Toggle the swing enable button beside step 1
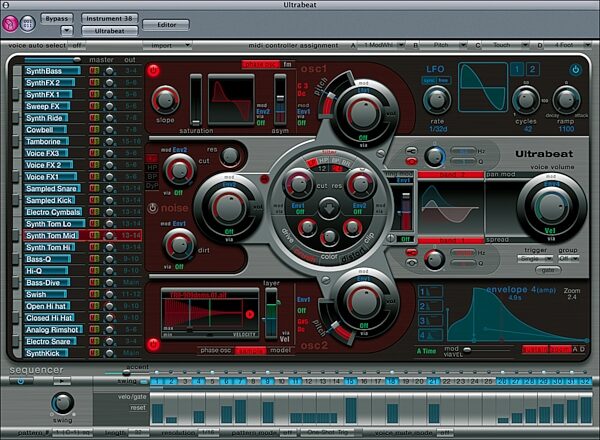The image size is (600, 440). [x=144, y=381]
